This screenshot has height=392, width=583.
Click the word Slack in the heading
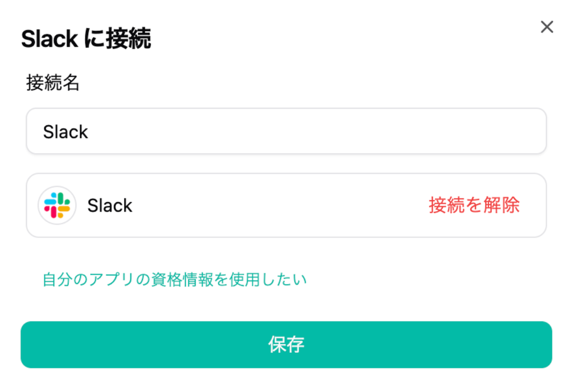(49, 39)
